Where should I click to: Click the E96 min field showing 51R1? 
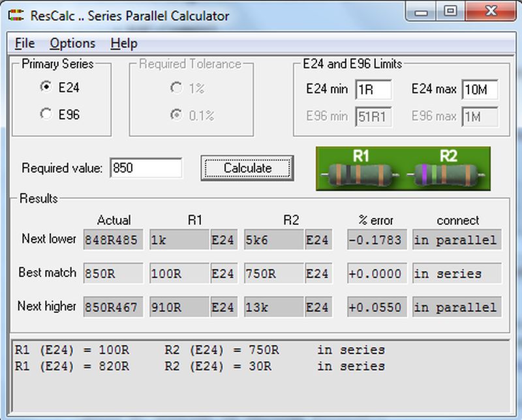click(373, 117)
